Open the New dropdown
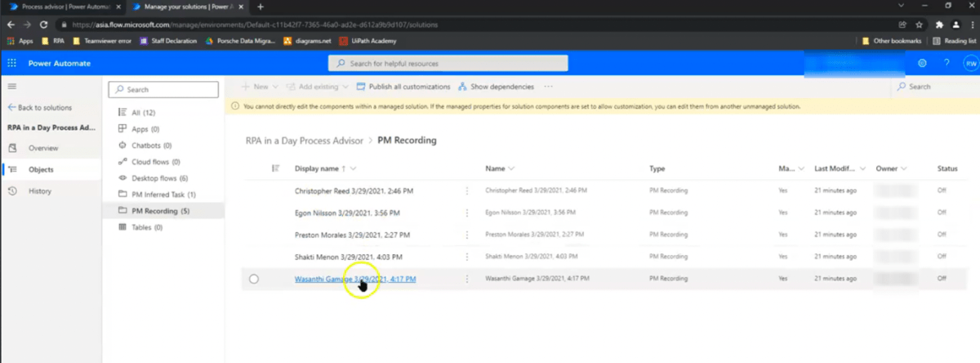Image resolution: width=980 pixels, height=363 pixels. point(261,86)
